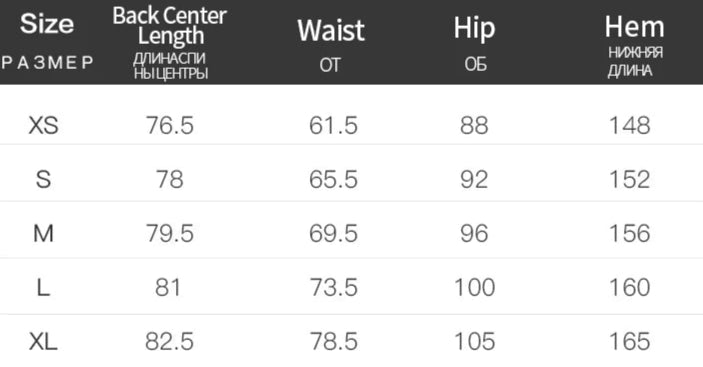Select the S size row label
The width and height of the screenshot is (703, 367).
(43, 179)
